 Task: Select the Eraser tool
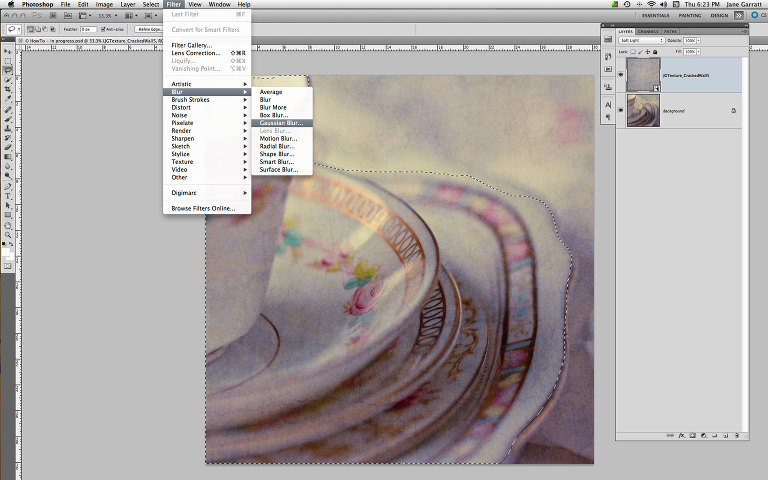point(8,147)
